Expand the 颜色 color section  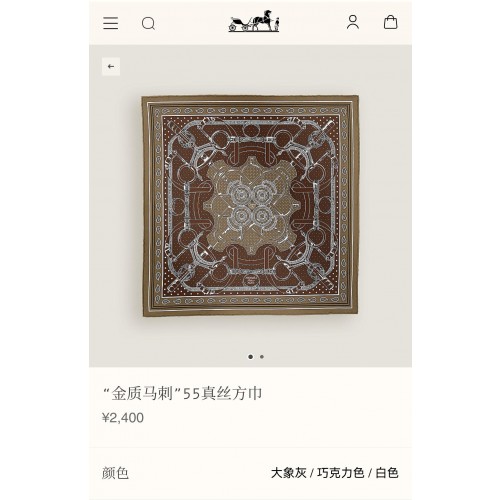coord(250,473)
